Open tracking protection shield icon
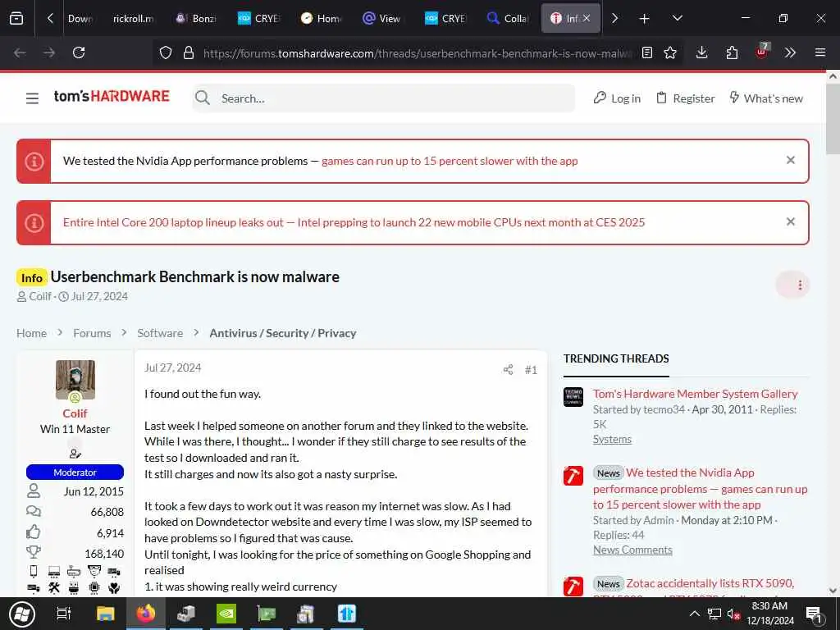 coord(166,52)
